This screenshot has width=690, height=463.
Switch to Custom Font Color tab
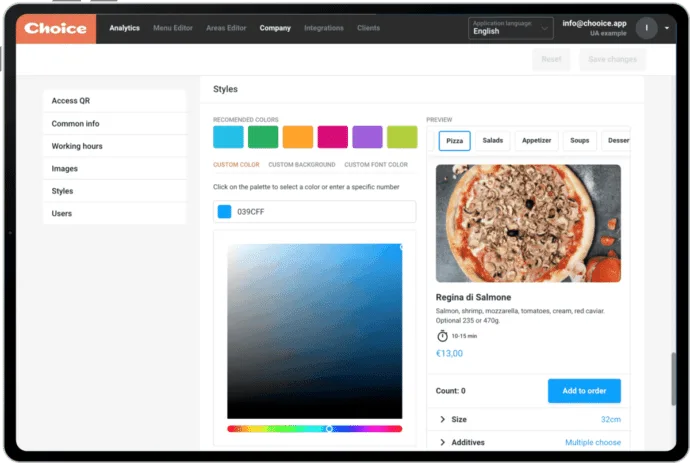click(x=376, y=164)
